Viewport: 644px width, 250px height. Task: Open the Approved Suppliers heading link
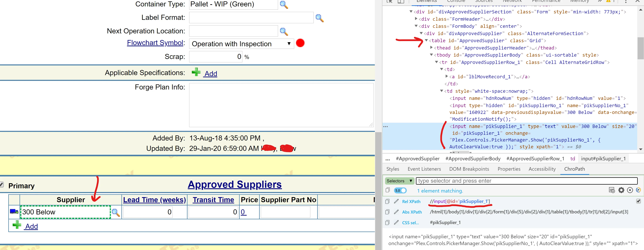[235, 185]
